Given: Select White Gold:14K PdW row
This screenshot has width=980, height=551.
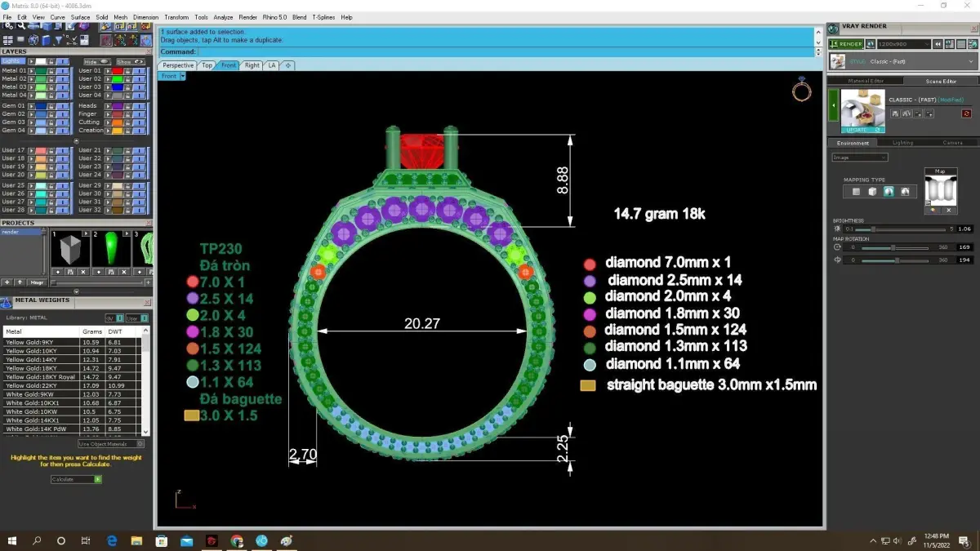Looking at the screenshot, I should (x=72, y=429).
